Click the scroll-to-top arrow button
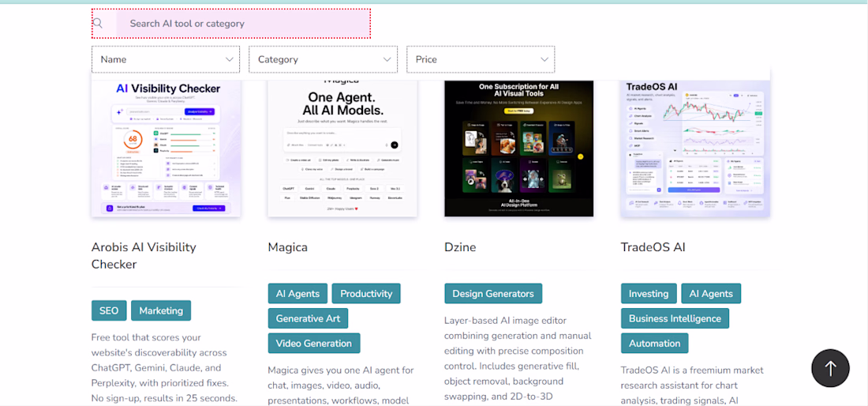The image size is (868, 406). pyautogui.click(x=830, y=368)
